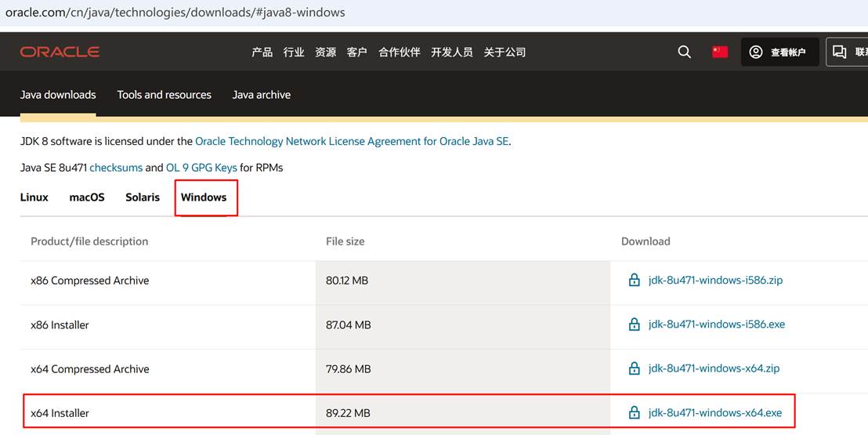The height and width of the screenshot is (435, 868).
Task: Open the contact chat bubble icon
Action: tap(839, 52)
